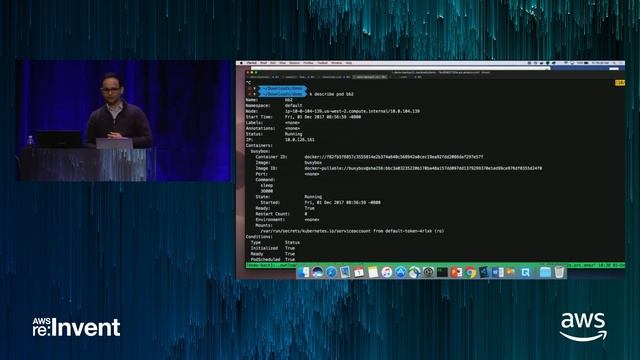Viewport: 640px width, 360px height.
Task: Launch Siri from the Dock
Action: (317, 272)
